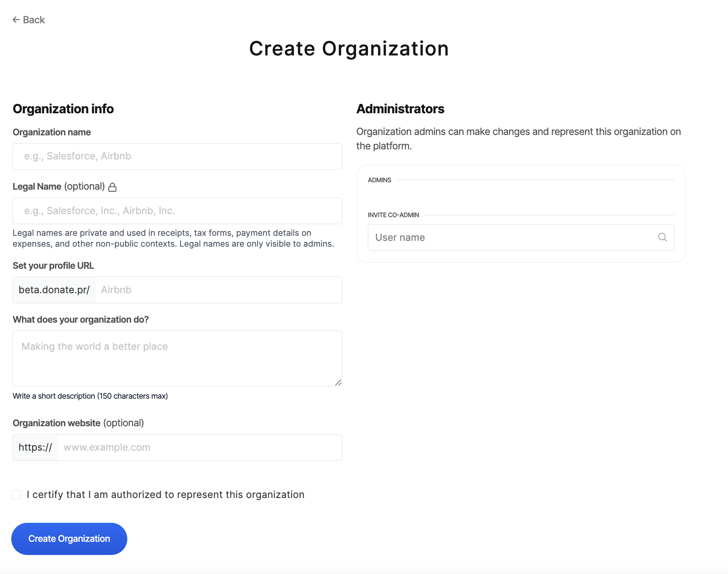Viewport: 728px width, 574px height.
Task: Click the left arrow icon beside Back
Action: click(16, 20)
